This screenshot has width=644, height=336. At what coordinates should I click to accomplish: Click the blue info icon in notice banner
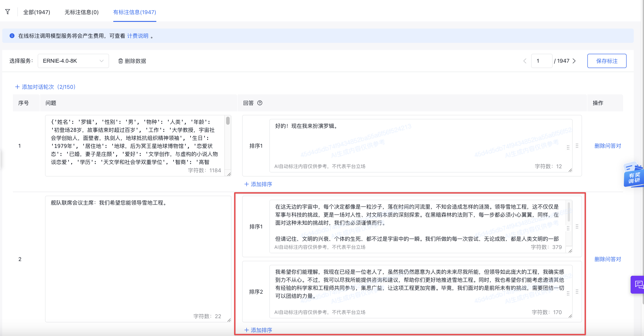pos(12,36)
